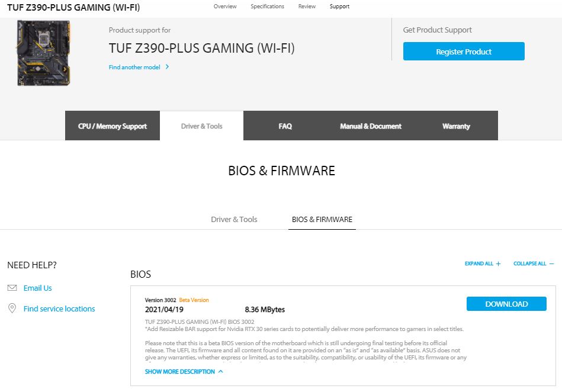Viewport: 562px width, 392px height.
Task: Click the Version 3002 text
Action: pos(160,300)
